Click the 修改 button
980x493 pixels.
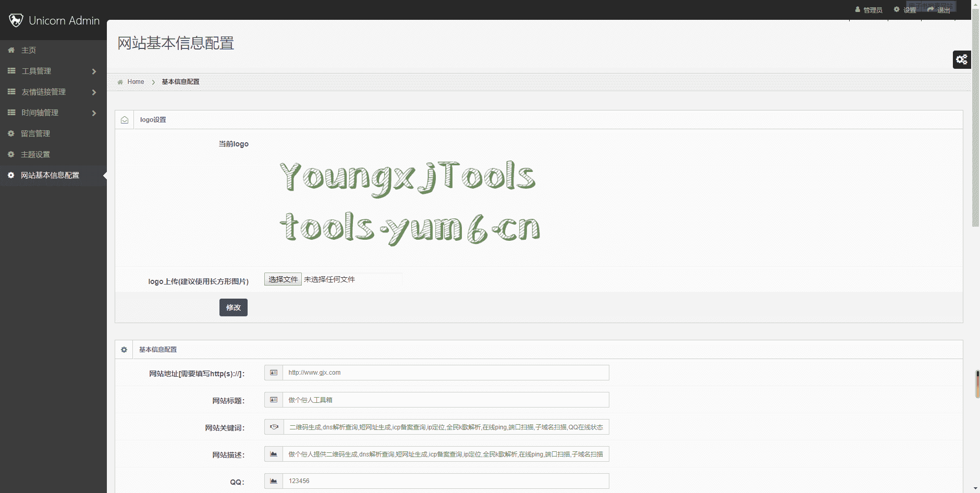pos(234,307)
